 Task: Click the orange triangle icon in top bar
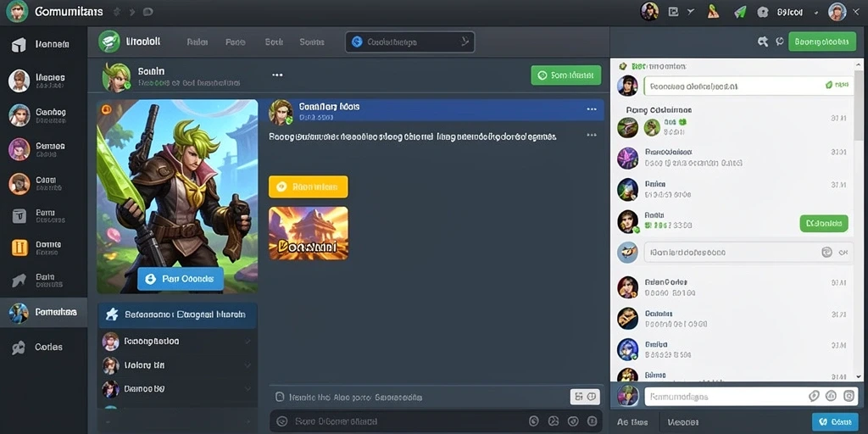coord(714,12)
